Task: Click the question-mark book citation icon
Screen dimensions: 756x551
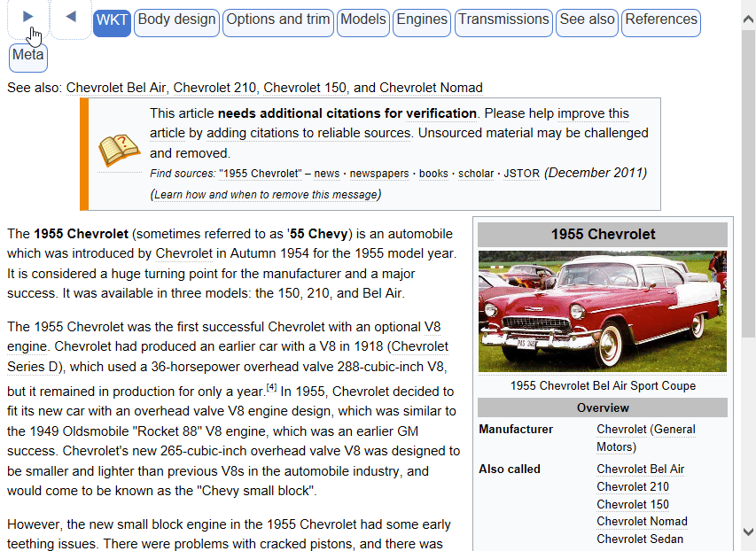Action: point(119,151)
